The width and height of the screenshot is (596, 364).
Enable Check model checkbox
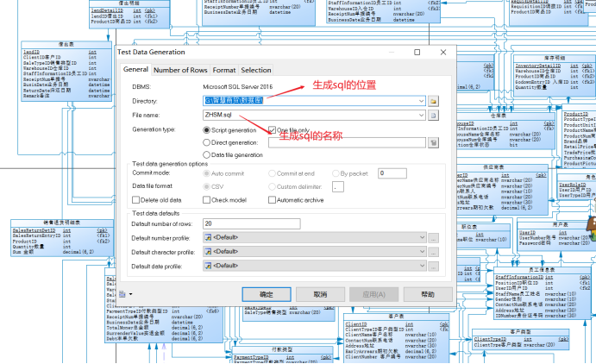coord(206,200)
